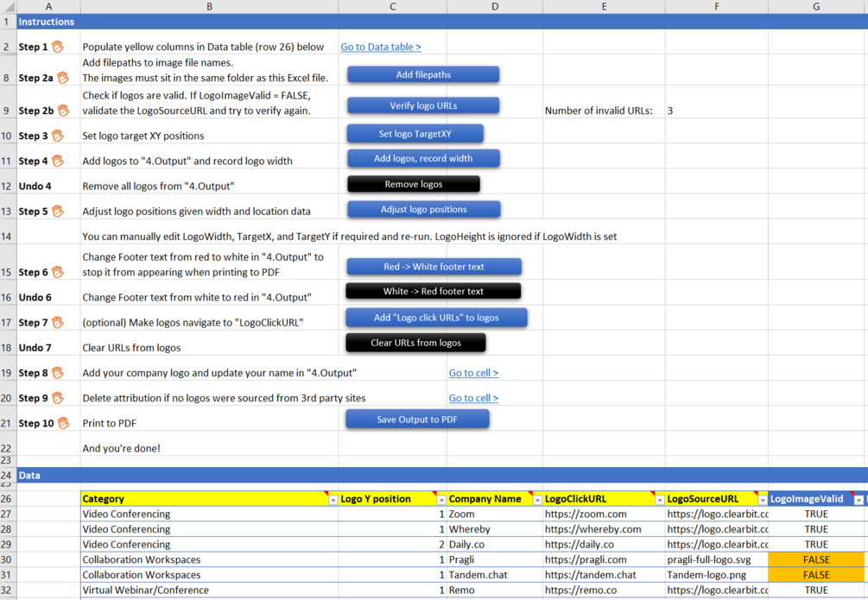868x600 pixels.
Task: Select the https://tandem.chat cell
Action: (x=604, y=575)
